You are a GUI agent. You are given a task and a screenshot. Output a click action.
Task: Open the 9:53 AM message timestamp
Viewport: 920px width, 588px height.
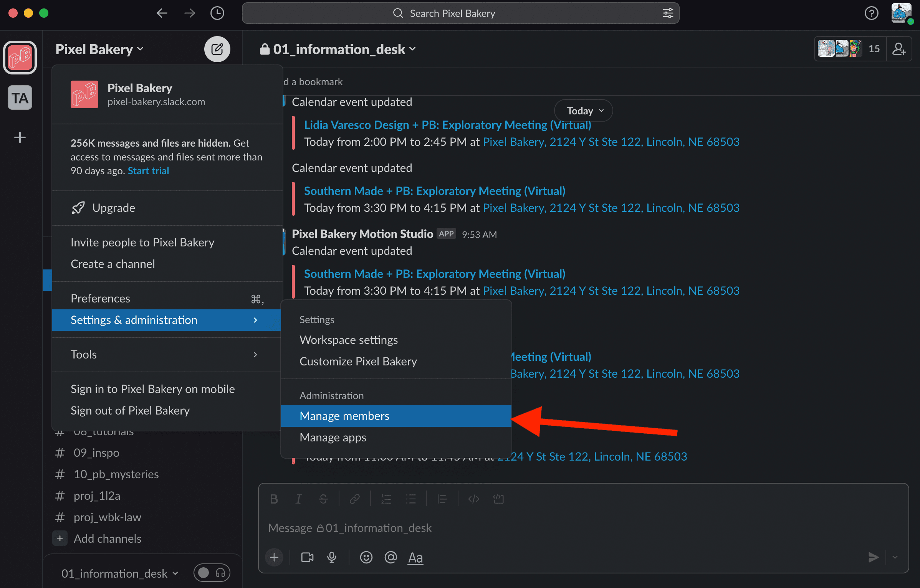coord(479,235)
